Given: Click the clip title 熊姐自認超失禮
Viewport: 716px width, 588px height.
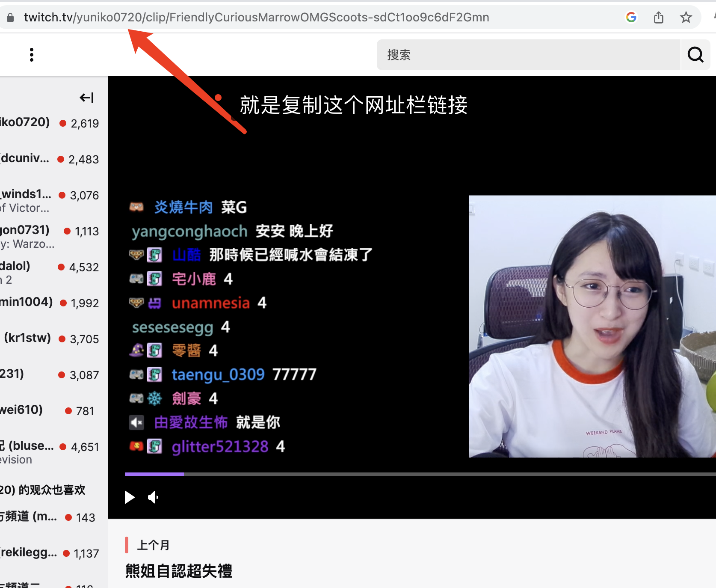Looking at the screenshot, I should pyautogui.click(x=179, y=571).
